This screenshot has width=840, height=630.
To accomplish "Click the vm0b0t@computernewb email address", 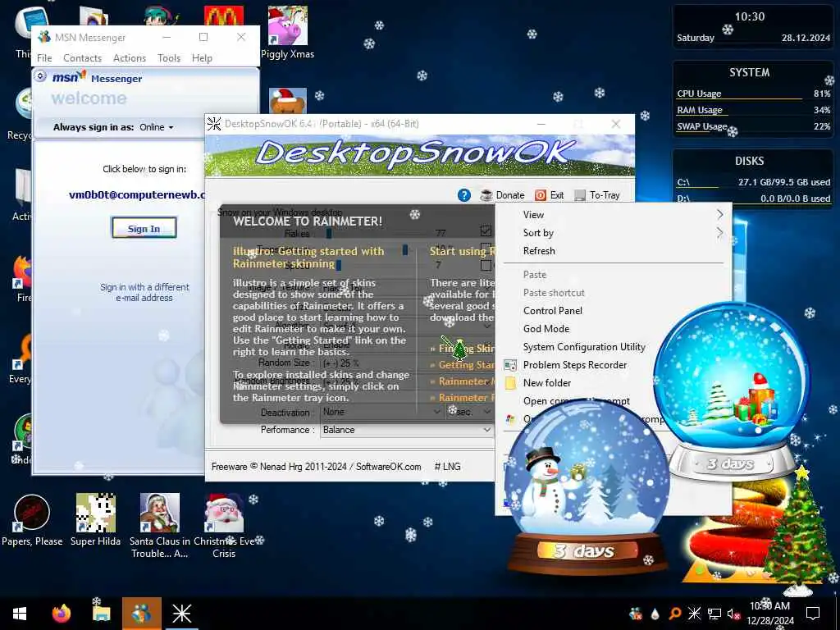I will pyautogui.click(x=137, y=195).
